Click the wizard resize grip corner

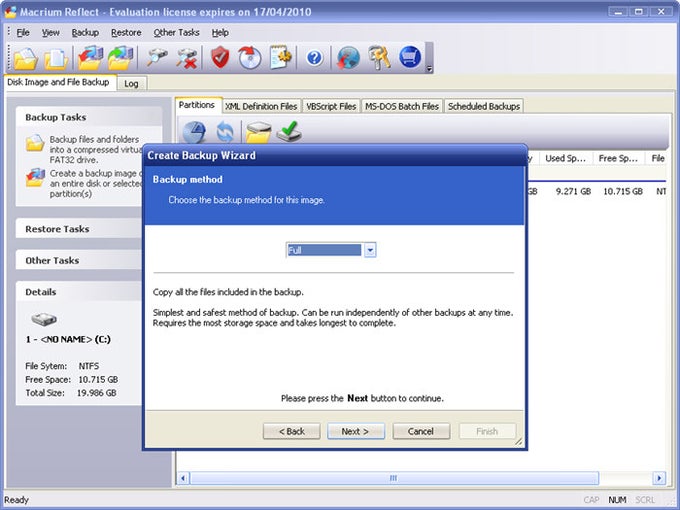click(x=519, y=441)
